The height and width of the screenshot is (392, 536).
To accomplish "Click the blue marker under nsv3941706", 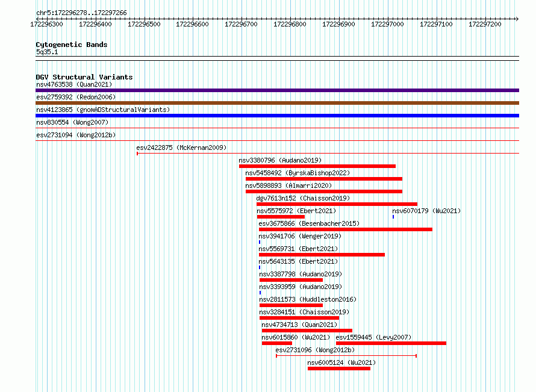I will coord(260,242).
